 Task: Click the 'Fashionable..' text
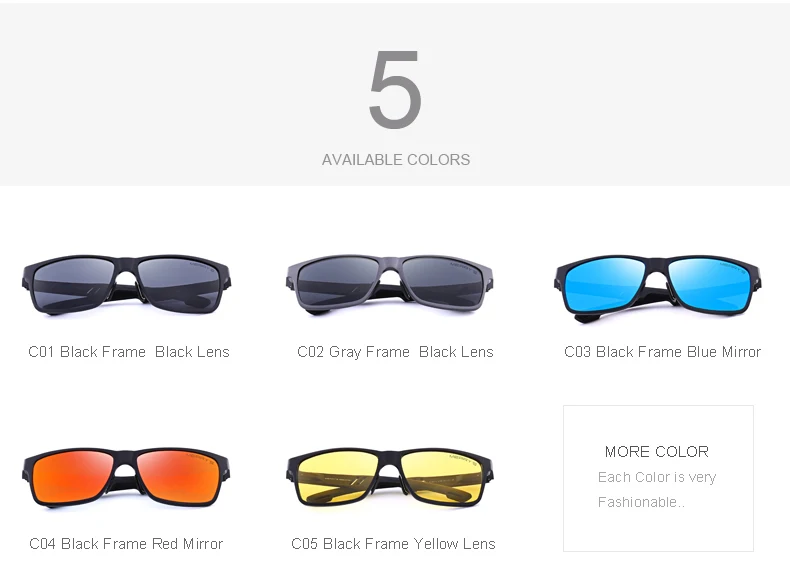coord(641,502)
